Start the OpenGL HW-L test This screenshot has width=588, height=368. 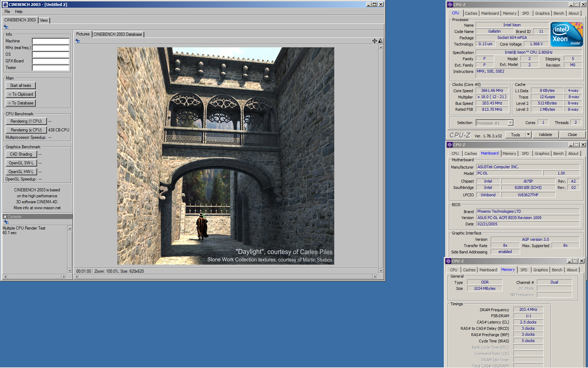(x=21, y=172)
